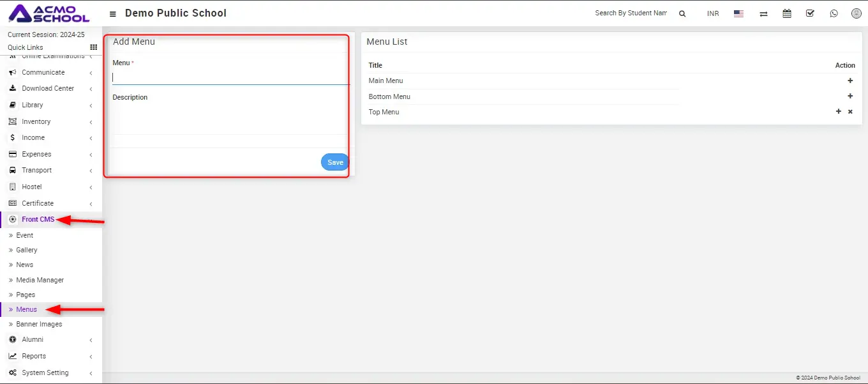Click the Save button
Image resolution: width=868 pixels, height=384 pixels.
(335, 162)
